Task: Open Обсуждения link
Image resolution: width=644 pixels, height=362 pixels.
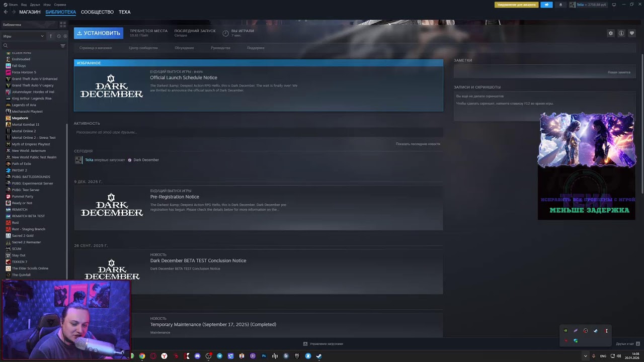Action: [x=184, y=48]
